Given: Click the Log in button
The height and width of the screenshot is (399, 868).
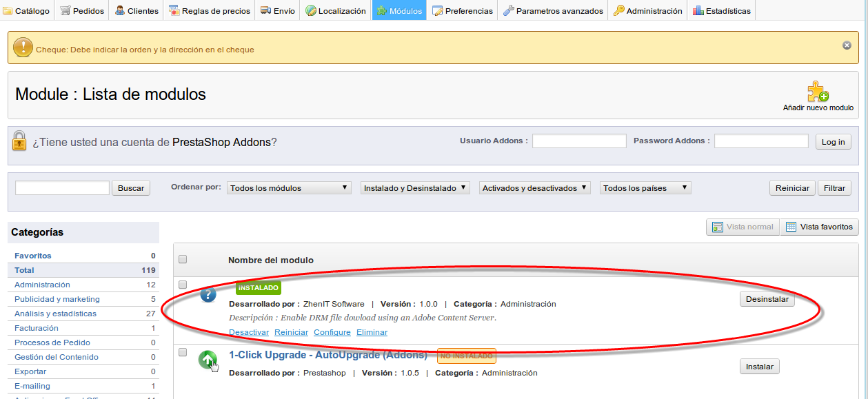Looking at the screenshot, I should tap(834, 141).
